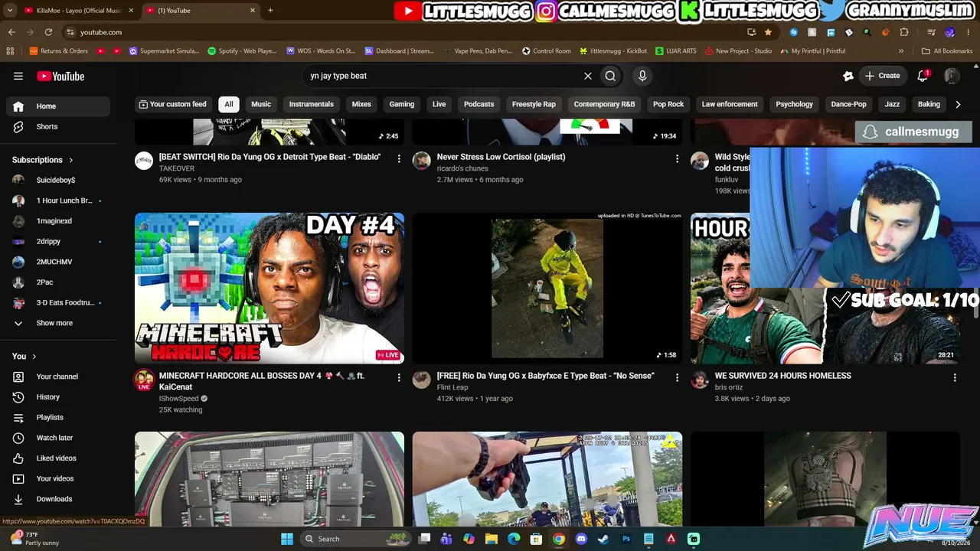Open the IShowSpeed channel name link
980x551 pixels.
[178, 399]
